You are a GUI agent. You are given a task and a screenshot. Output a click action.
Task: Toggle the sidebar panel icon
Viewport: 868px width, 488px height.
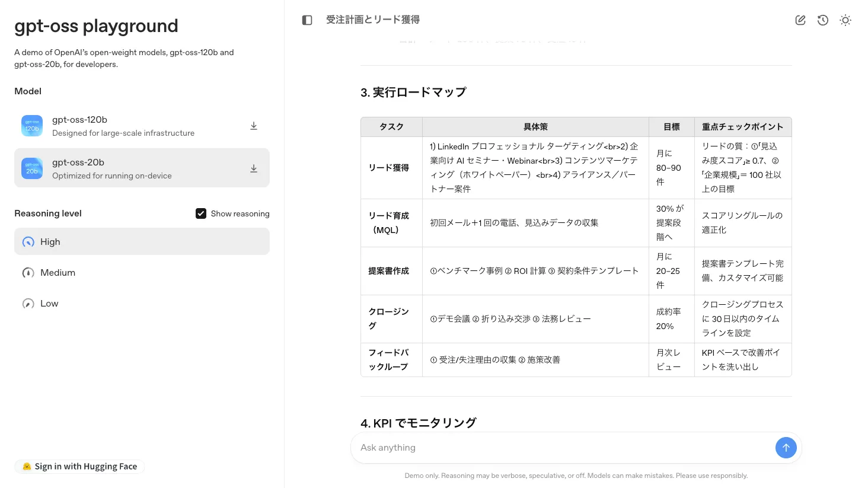pyautogui.click(x=307, y=20)
